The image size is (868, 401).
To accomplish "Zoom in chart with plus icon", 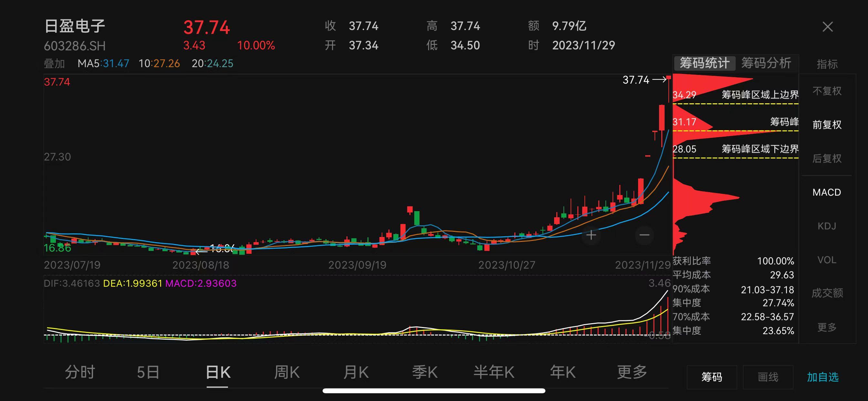I will point(591,235).
